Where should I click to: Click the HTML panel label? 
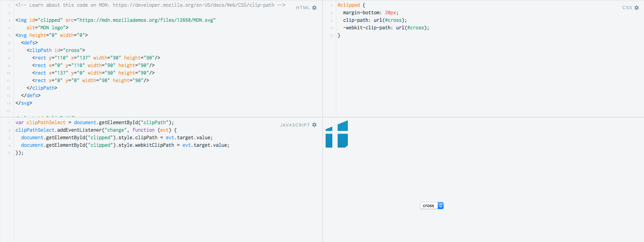(x=303, y=8)
